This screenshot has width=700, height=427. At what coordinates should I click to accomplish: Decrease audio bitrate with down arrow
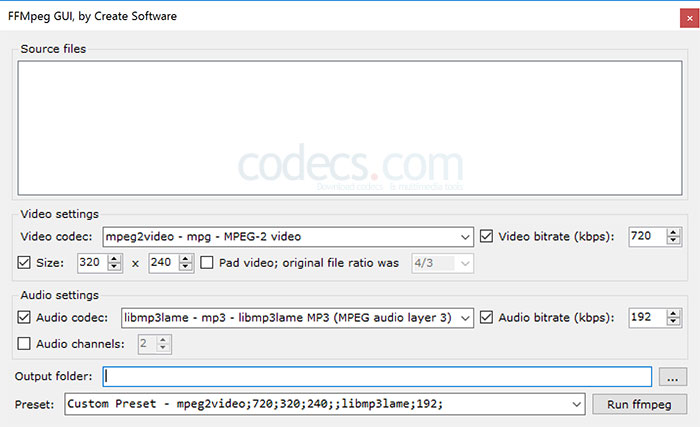pyautogui.click(x=673, y=322)
